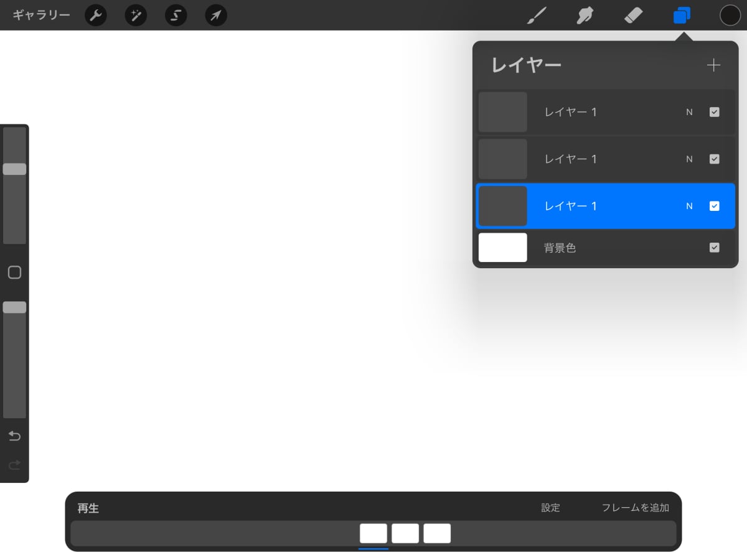Select the Eraser tool
The width and height of the screenshot is (747, 560).
[x=633, y=15]
